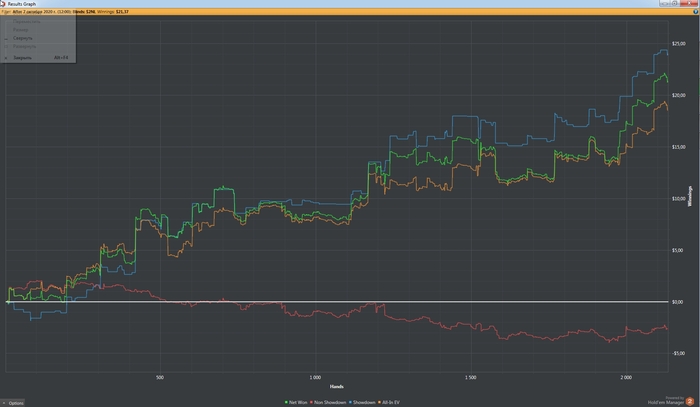
Task: Click the 2 000 hands x-axis label
Action: tap(626, 378)
